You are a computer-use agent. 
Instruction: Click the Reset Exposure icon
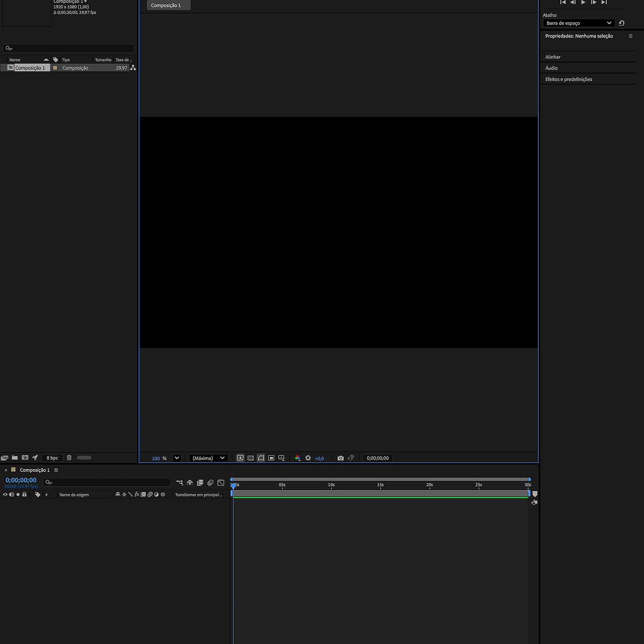point(308,458)
